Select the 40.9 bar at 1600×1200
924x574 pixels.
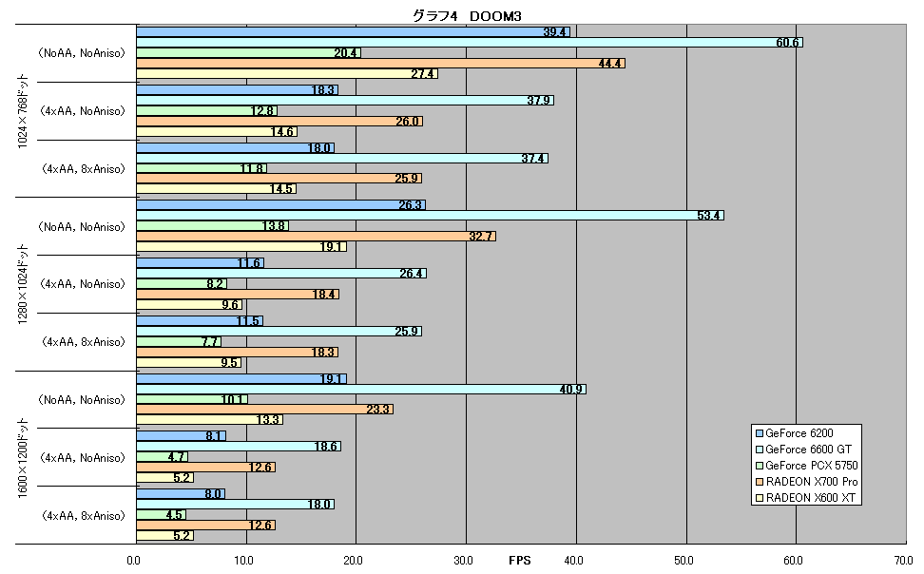(x=361, y=390)
